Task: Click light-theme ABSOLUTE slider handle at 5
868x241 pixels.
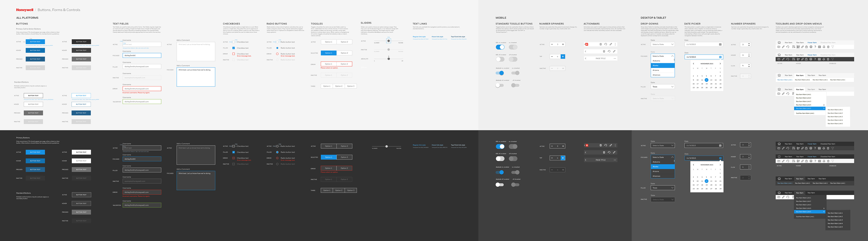Action: coord(389,59)
